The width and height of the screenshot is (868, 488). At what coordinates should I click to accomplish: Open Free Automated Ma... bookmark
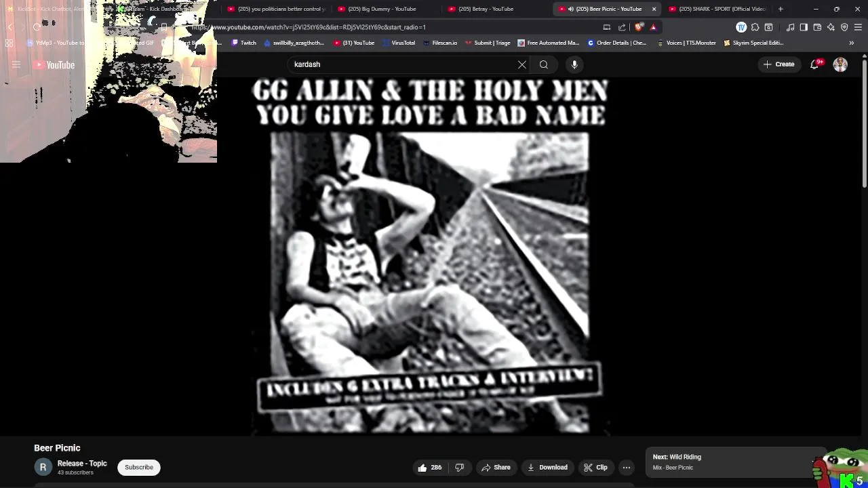[x=548, y=43]
